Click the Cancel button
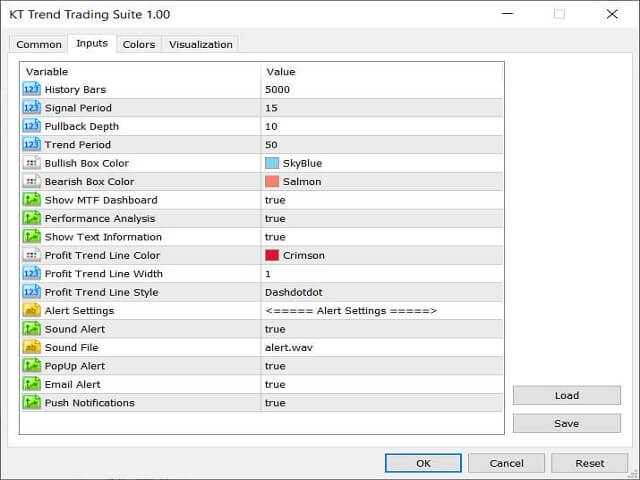Image resolution: width=640 pixels, height=480 pixels. pyautogui.click(x=506, y=463)
